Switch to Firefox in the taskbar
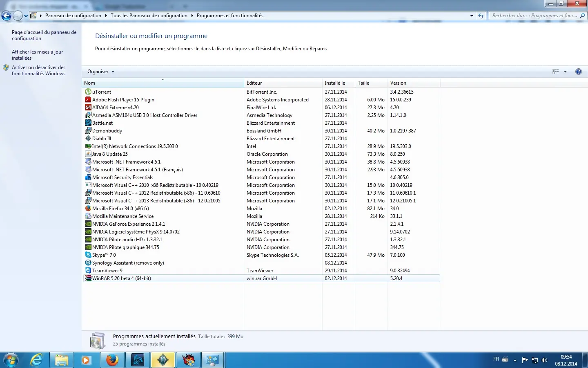Viewport: 588px width, 368px height. (112, 360)
